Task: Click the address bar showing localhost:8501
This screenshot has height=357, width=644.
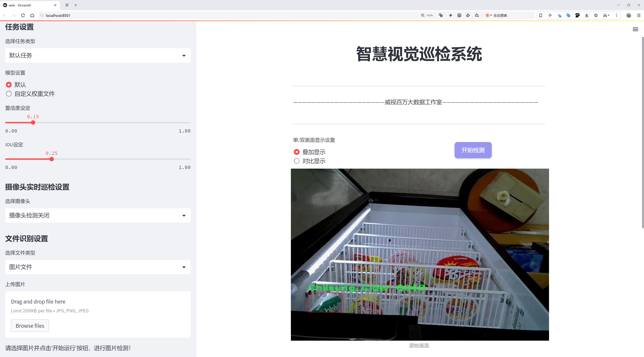Action: click(x=225, y=15)
